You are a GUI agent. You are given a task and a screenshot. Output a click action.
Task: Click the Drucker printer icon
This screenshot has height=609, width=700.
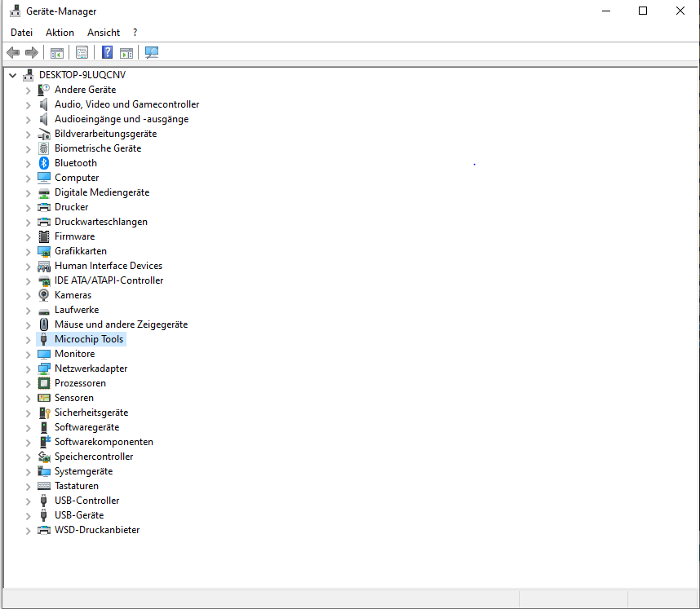click(44, 207)
